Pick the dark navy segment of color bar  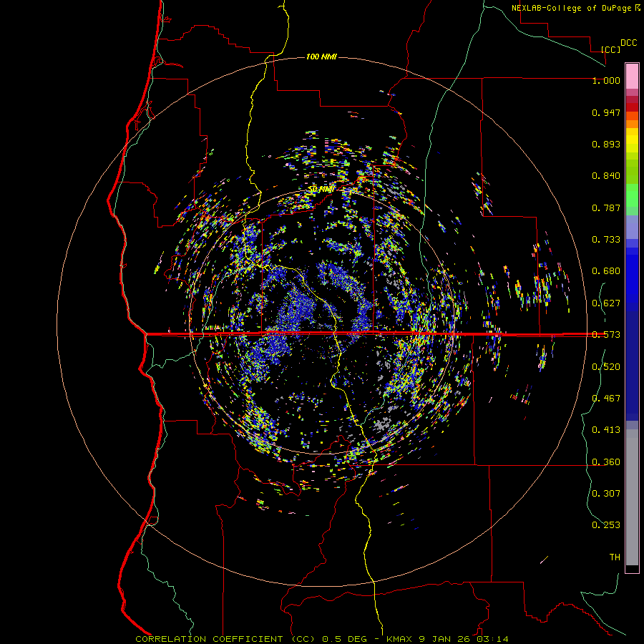pos(632,361)
